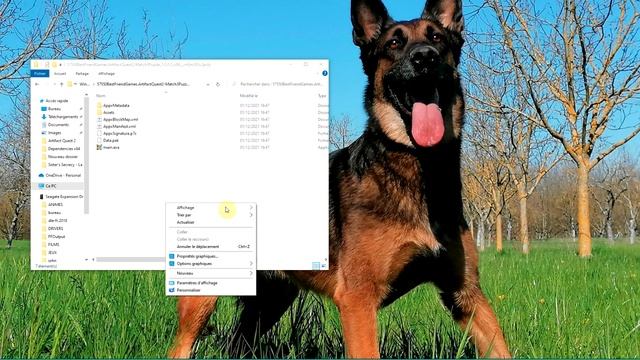Click the Téléchargements download arrow icon

[x=44, y=117]
